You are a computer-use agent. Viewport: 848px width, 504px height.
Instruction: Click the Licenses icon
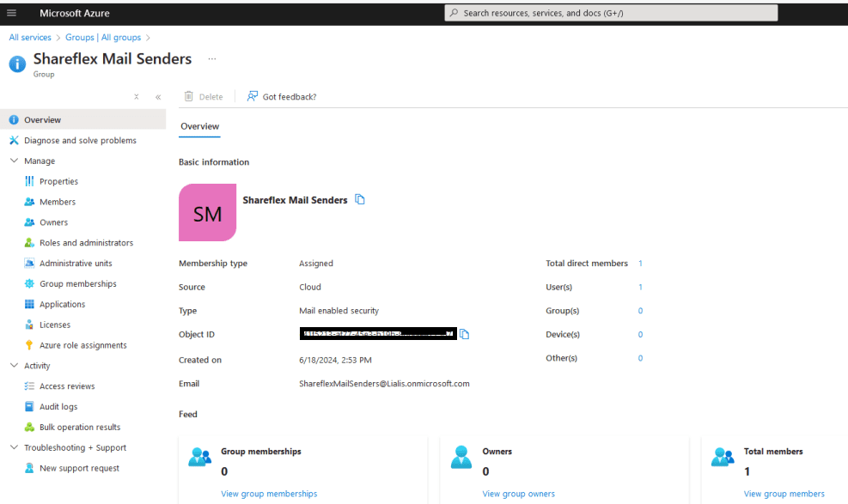pyautogui.click(x=29, y=325)
